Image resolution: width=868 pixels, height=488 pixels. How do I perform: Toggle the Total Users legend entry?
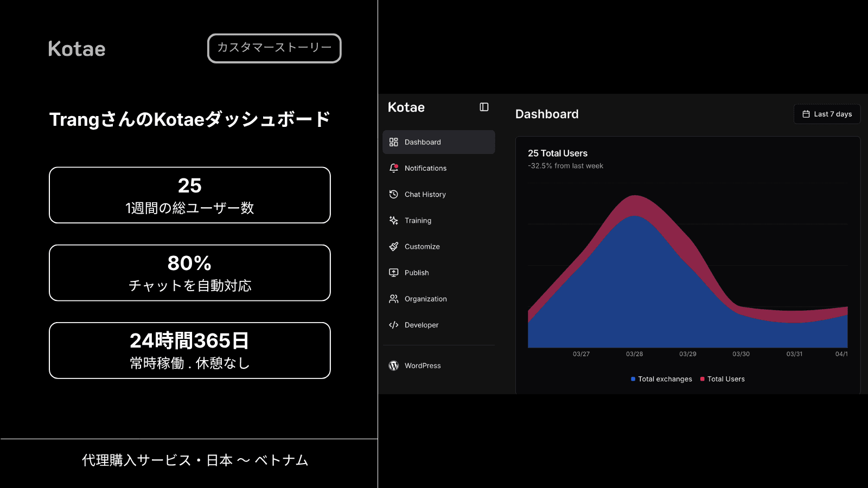click(x=723, y=379)
